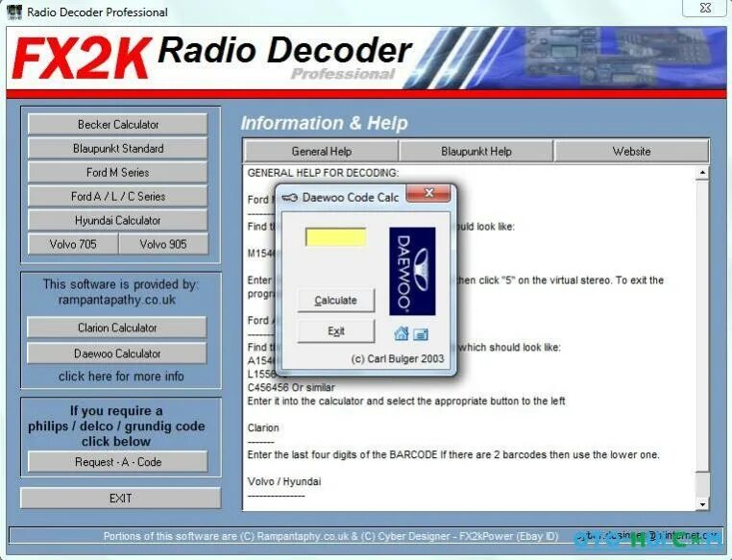Click the 'click here for more info' link

121,377
